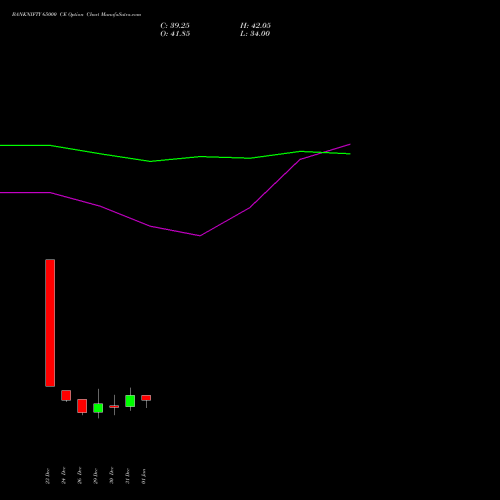
Task: Select the red candle for 26 Dec
Action: coord(82,406)
